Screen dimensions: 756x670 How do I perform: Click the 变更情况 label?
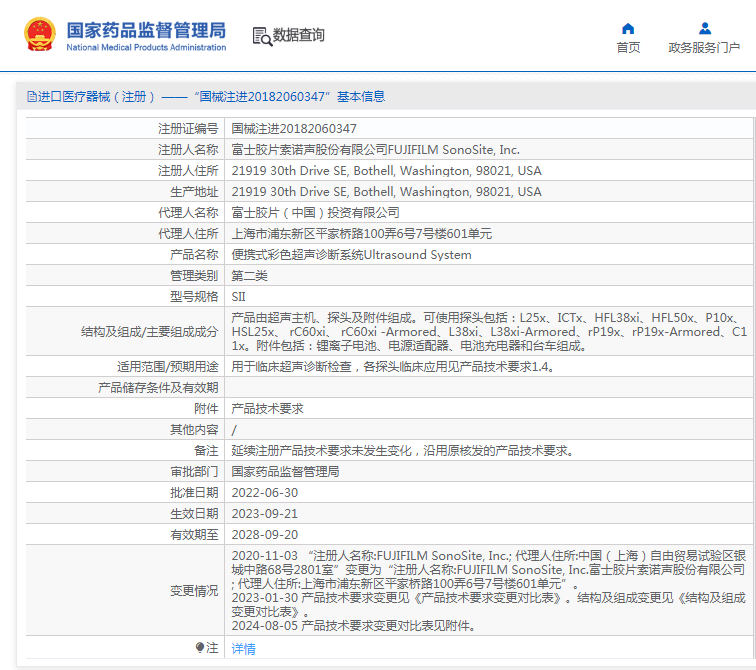click(194, 590)
